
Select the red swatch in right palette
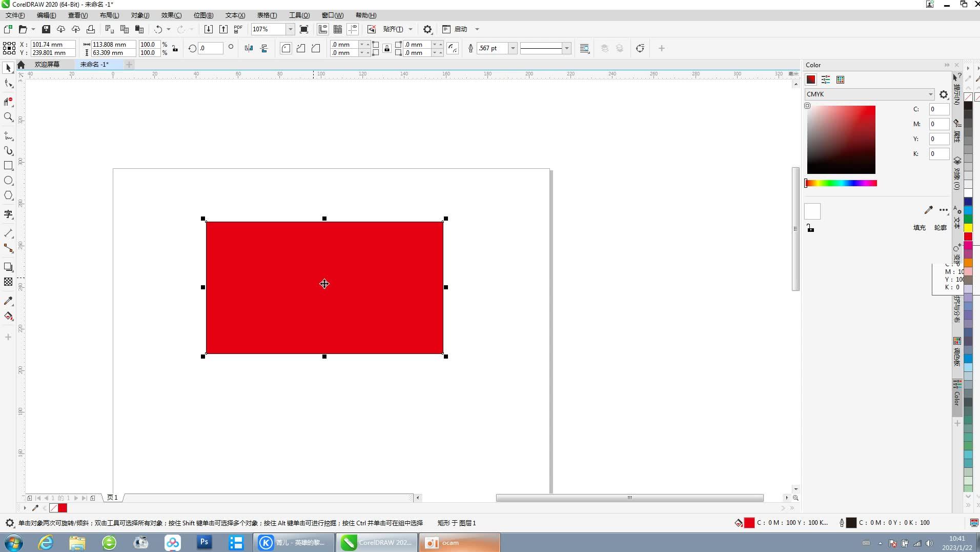pyautogui.click(x=968, y=236)
